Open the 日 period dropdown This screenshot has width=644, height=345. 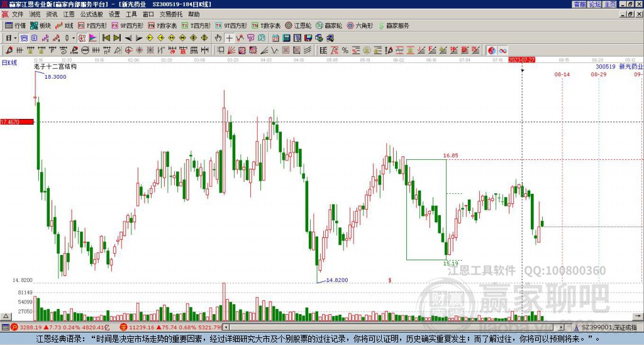click(11, 38)
